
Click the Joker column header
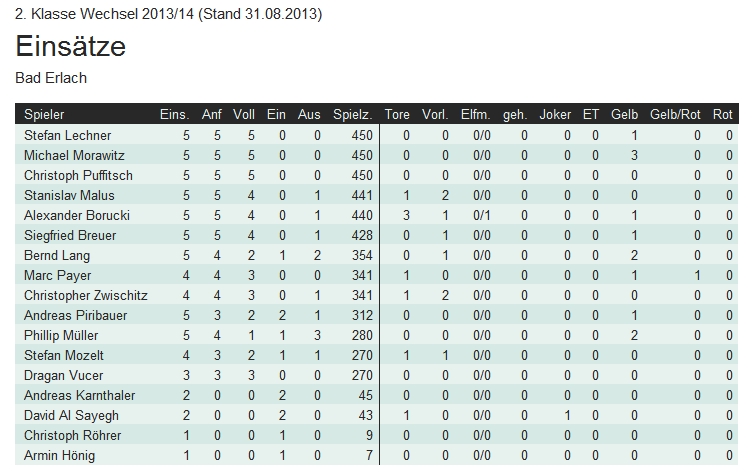pos(555,115)
